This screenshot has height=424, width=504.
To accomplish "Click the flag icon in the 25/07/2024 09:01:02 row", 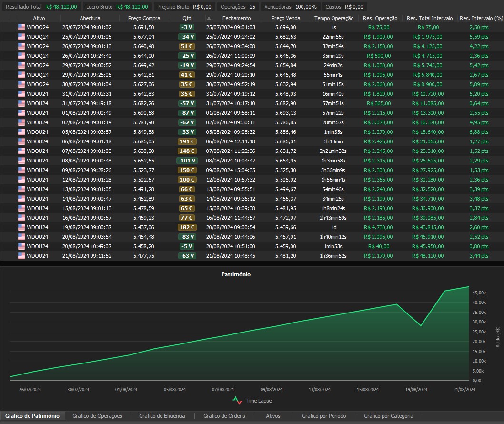I will (x=21, y=27).
